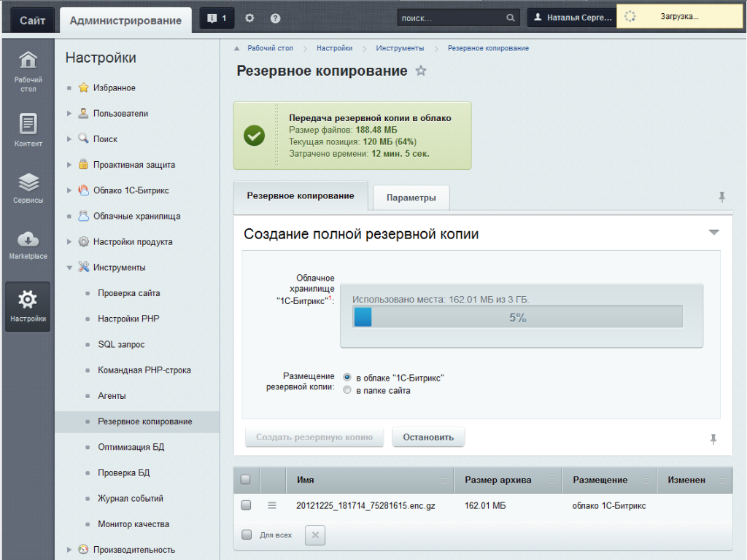Open the help question mark icon

[275, 18]
